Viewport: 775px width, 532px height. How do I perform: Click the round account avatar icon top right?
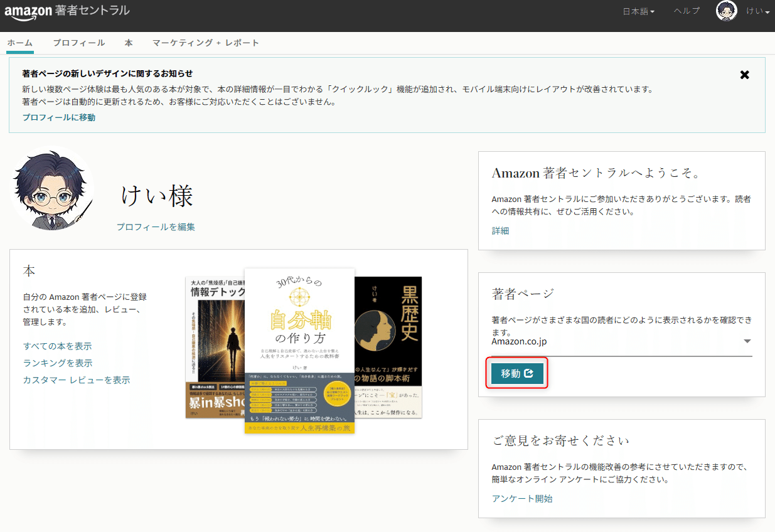[x=726, y=11]
